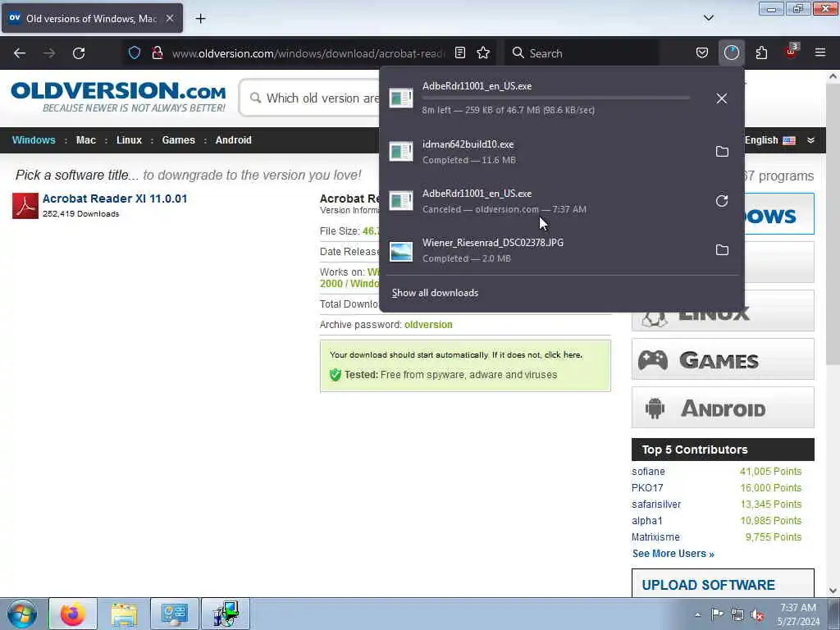Click the URL address field
Viewport: 840px width, 630px height.
tap(308, 53)
